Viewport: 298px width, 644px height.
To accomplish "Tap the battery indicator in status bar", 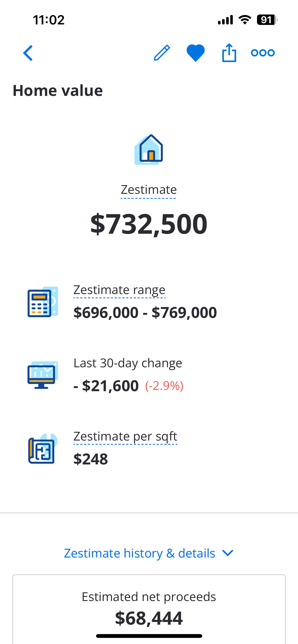I will point(267,20).
